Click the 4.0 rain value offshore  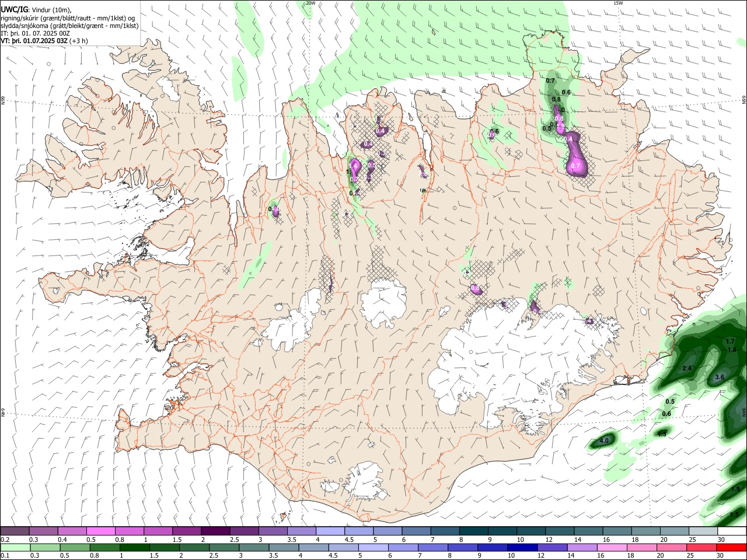tap(604, 440)
